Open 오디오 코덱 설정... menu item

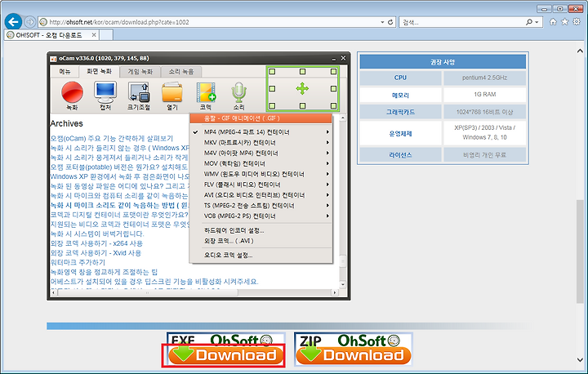(x=261, y=255)
